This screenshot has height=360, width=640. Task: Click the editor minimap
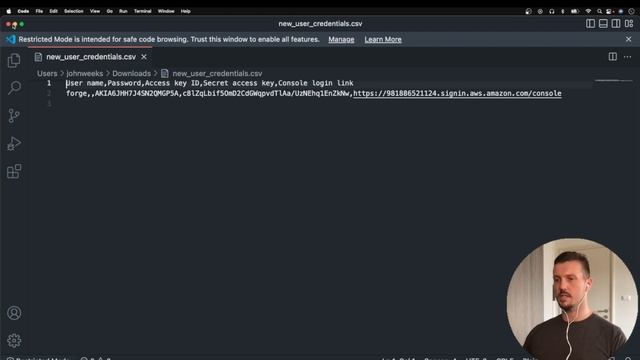[613, 81]
